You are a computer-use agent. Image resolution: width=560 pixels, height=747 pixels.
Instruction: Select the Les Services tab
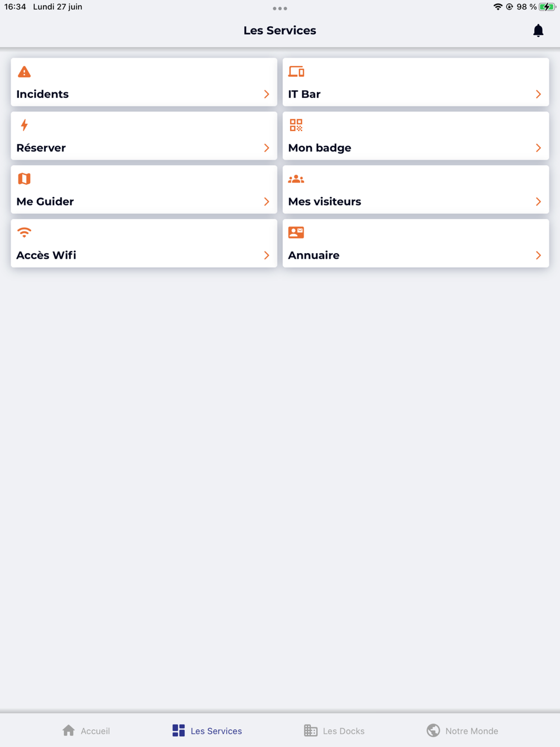pyautogui.click(x=207, y=731)
